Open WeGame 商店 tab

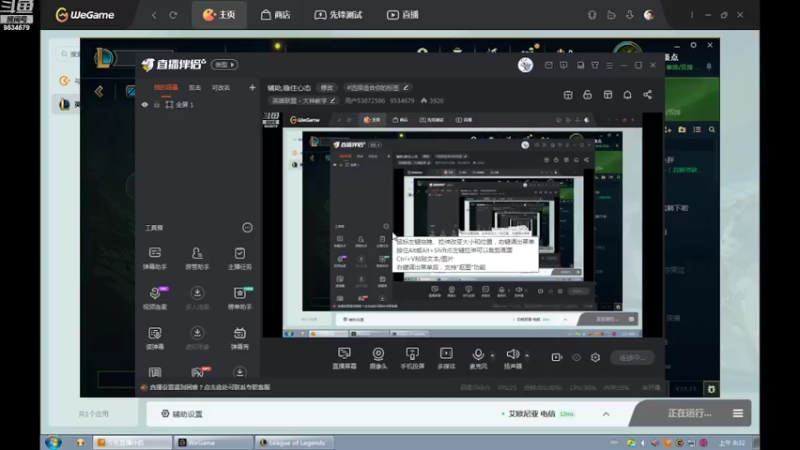(276, 15)
